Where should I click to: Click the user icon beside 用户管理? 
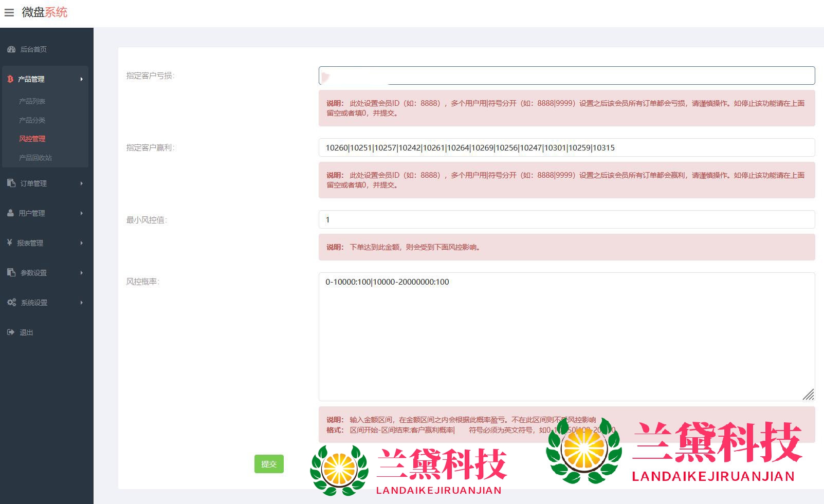coord(10,213)
